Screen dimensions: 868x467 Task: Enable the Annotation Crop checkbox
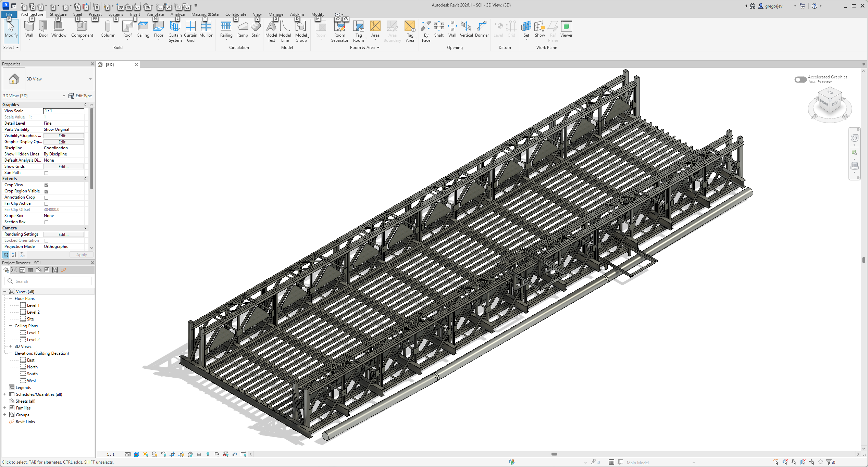[47, 198]
